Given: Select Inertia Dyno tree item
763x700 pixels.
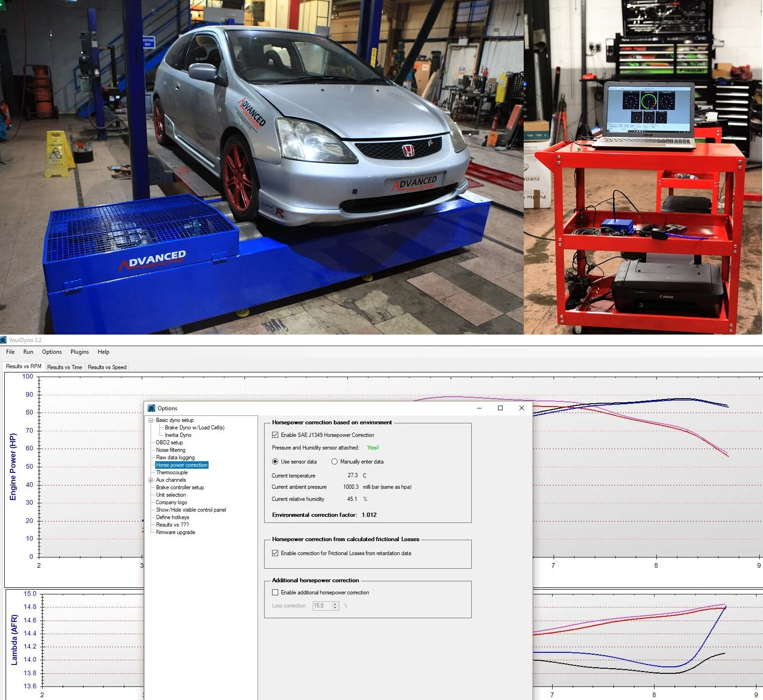Looking at the screenshot, I should pos(178,435).
